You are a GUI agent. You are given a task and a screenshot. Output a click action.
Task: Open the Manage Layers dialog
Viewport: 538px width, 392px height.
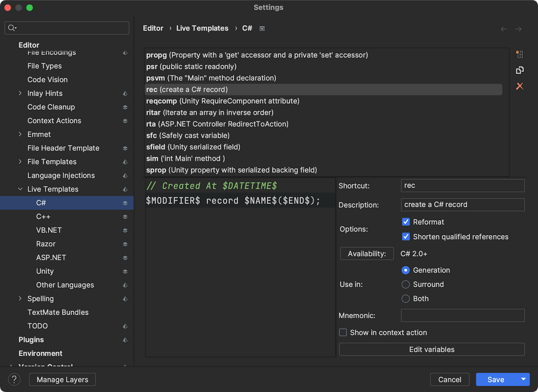click(62, 379)
